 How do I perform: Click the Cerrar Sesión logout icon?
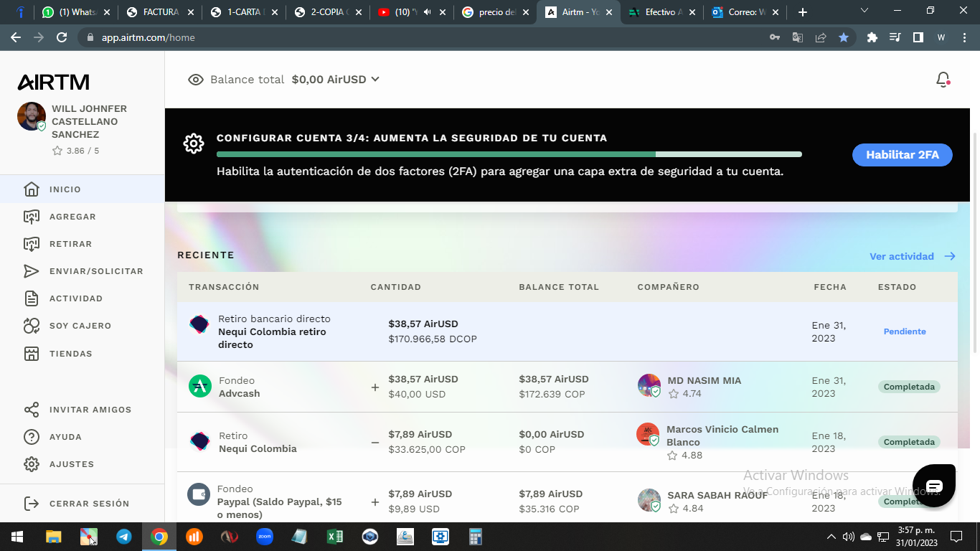click(32, 504)
